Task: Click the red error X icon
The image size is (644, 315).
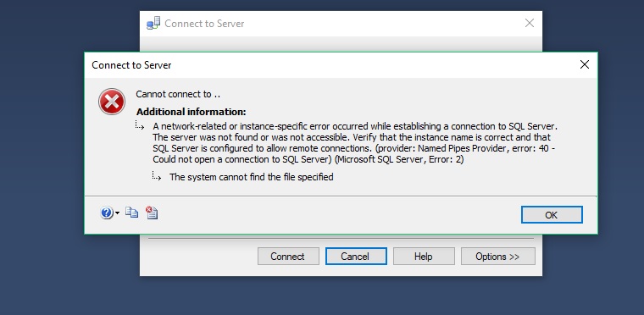Action: [x=112, y=102]
